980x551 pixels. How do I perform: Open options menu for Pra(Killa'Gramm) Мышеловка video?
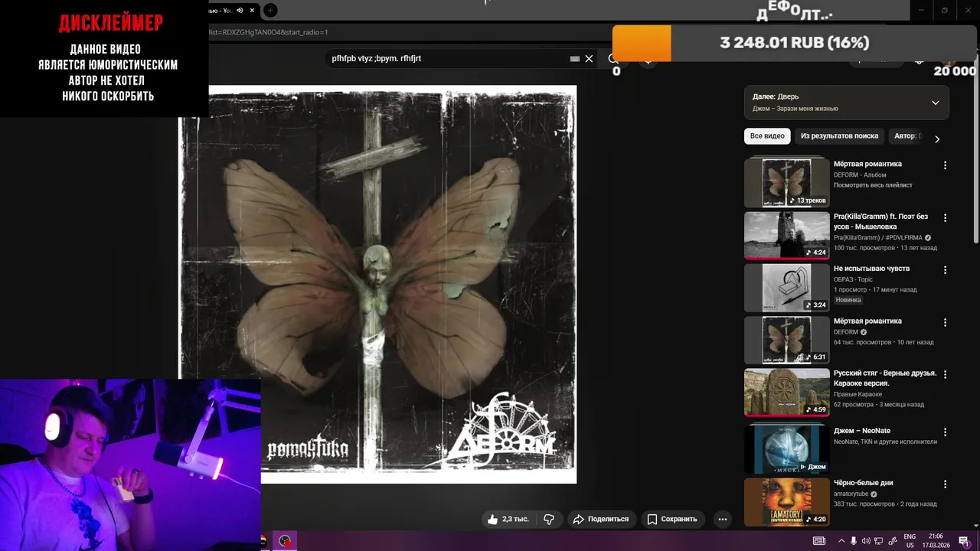tap(945, 217)
